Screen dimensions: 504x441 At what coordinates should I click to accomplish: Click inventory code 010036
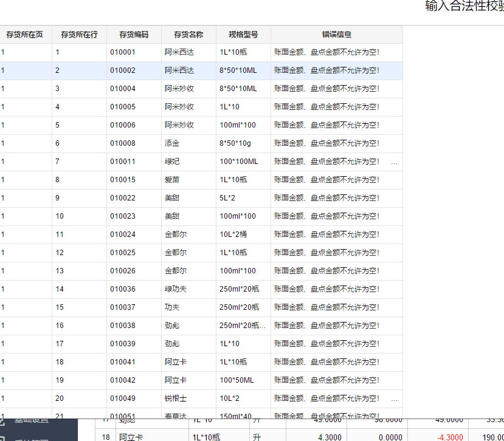point(123,289)
